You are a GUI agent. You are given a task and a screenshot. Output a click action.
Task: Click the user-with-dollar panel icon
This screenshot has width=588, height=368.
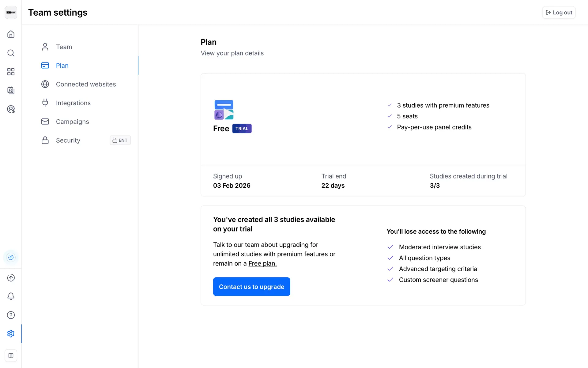click(x=11, y=109)
